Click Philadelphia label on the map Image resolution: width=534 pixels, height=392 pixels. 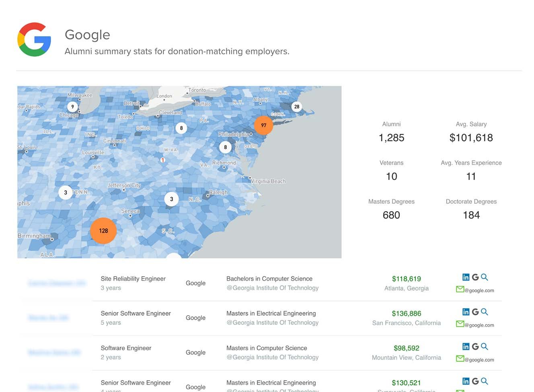pos(233,134)
